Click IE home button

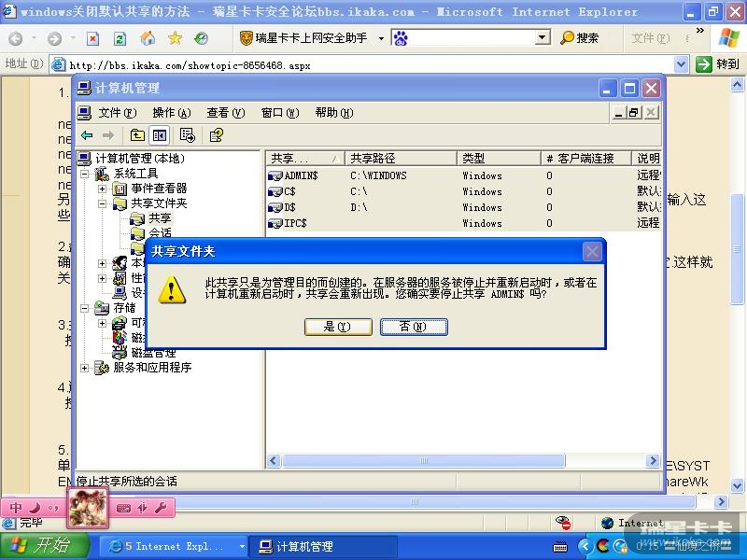(x=148, y=38)
